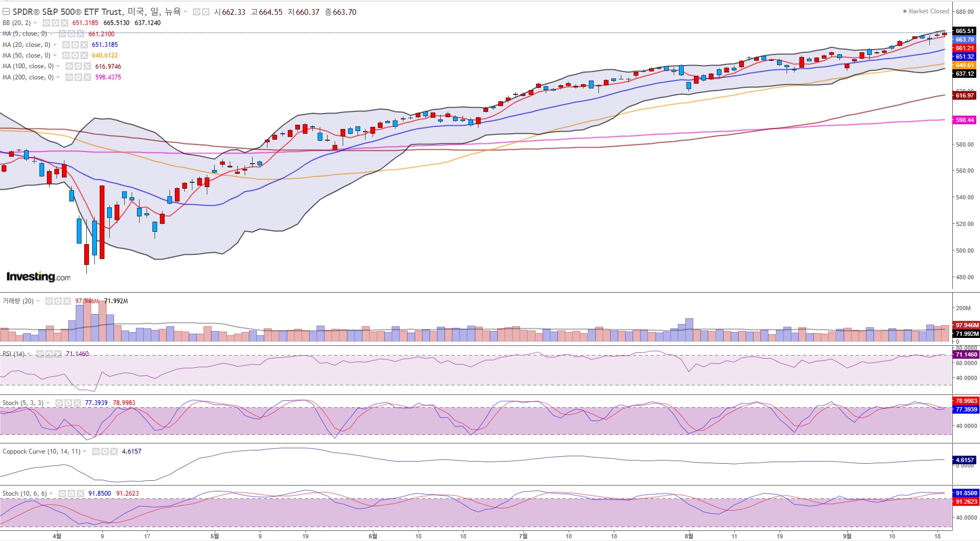Click the 71.1460 RSI axis tag
This screenshot has height=541, width=980.
pos(966,354)
